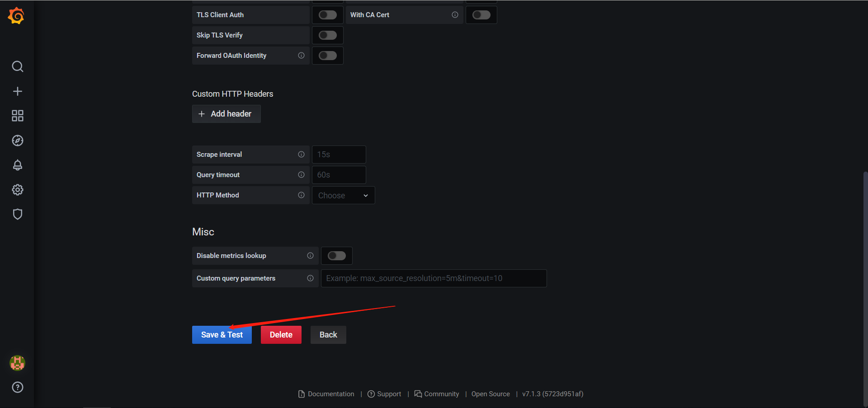Click the Custom query parameters field

(434, 278)
